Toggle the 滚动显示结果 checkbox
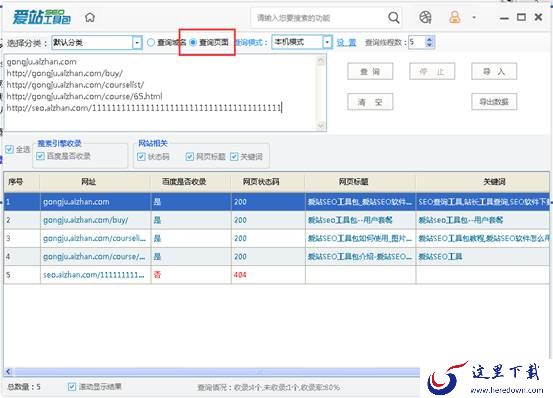 tap(72, 387)
